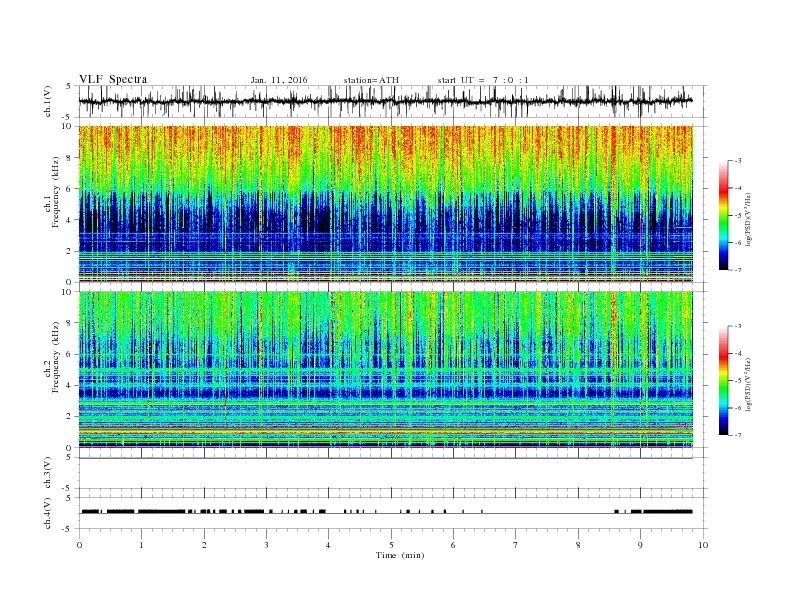This screenshot has width=792, height=612.
Task: Click the "start UT = 7 :0 :1" text
Action: 483,80
